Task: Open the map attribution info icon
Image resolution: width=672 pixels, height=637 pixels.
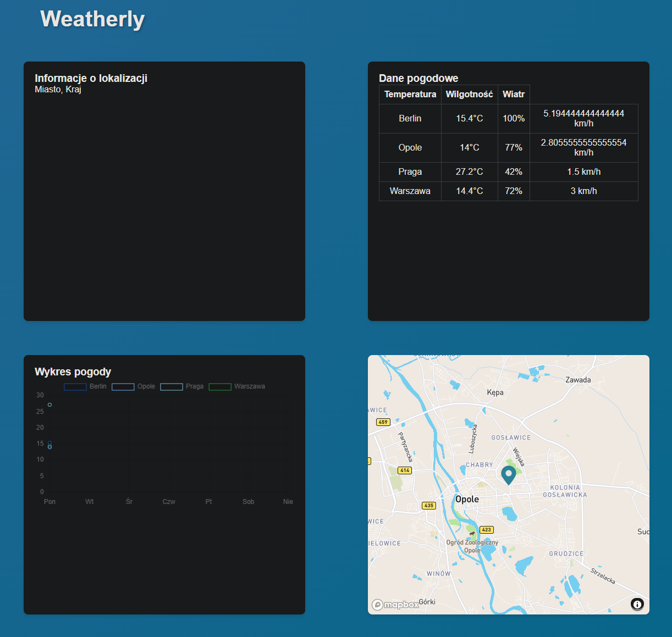Action: 637,604
